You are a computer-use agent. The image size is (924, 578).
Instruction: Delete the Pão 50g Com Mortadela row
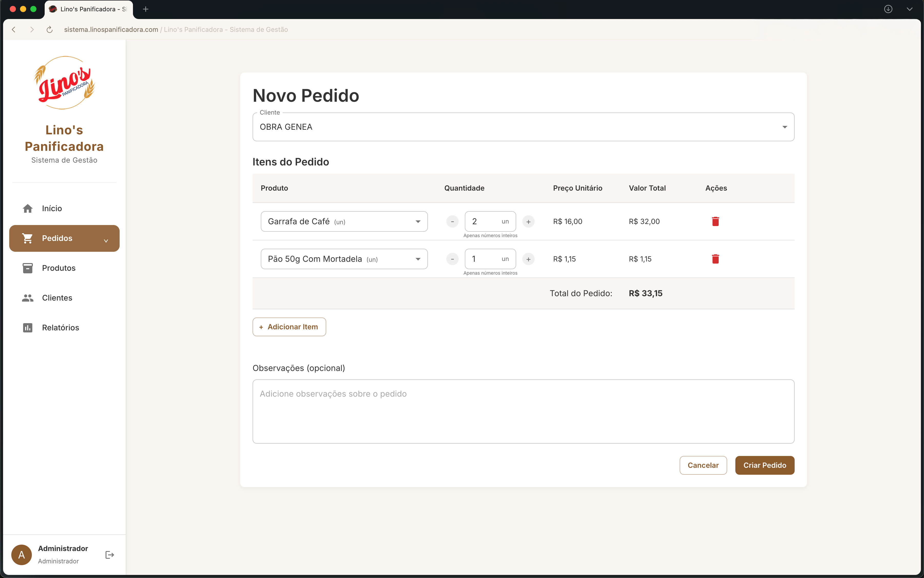[716, 259]
